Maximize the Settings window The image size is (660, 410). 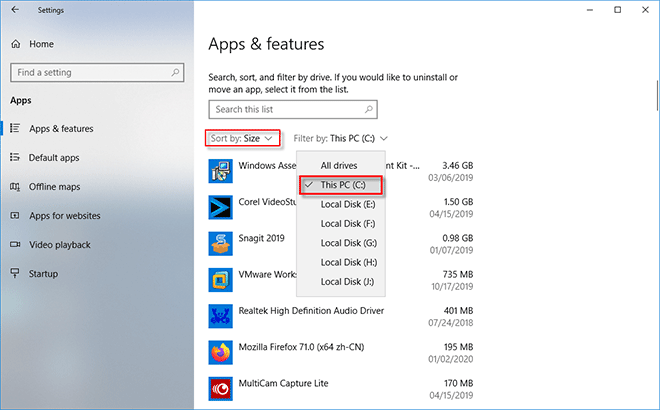[x=617, y=10]
